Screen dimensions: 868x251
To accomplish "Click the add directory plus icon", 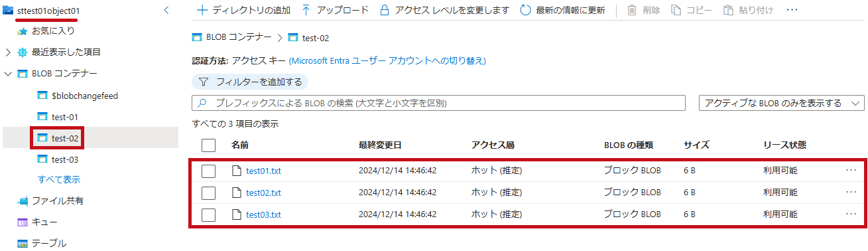I will [202, 10].
